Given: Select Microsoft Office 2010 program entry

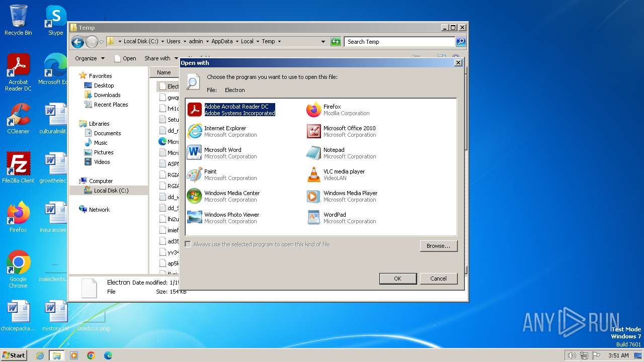Looking at the screenshot, I should coord(341,131).
